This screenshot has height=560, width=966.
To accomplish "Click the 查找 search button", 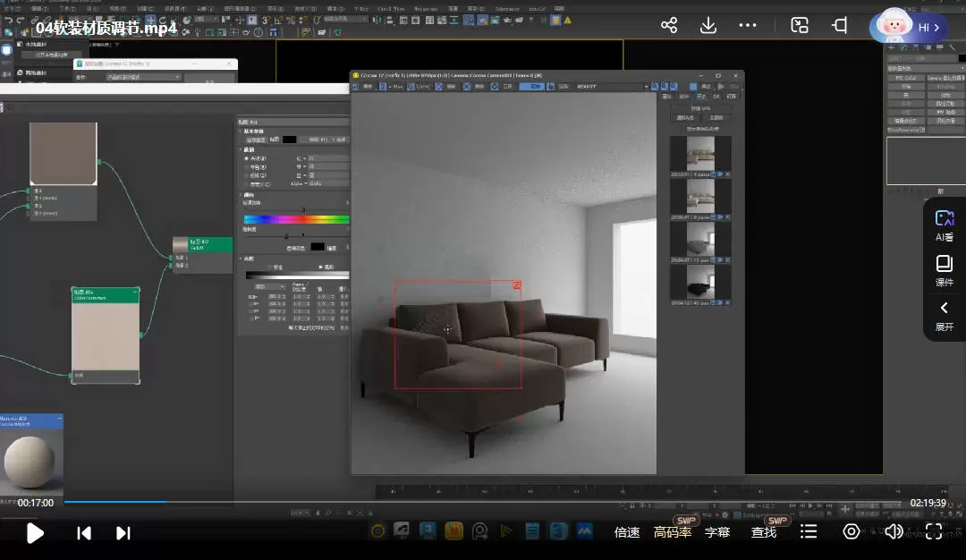I will pos(764,532).
